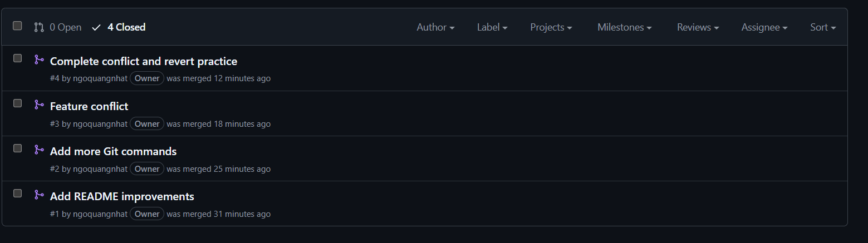Click merged icon beside Add more Git commands

(39, 150)
